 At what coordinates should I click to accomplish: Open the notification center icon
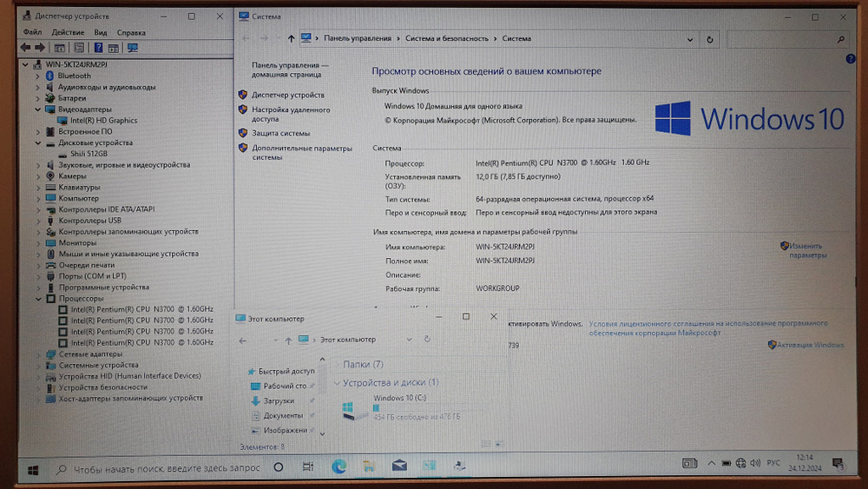[x=838, y=464]
